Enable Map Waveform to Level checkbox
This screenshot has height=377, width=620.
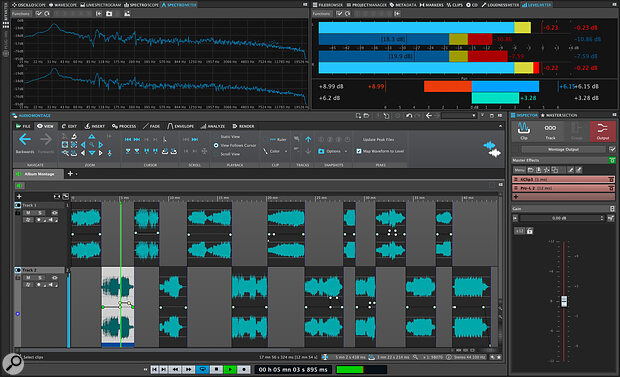pos(359,151)
